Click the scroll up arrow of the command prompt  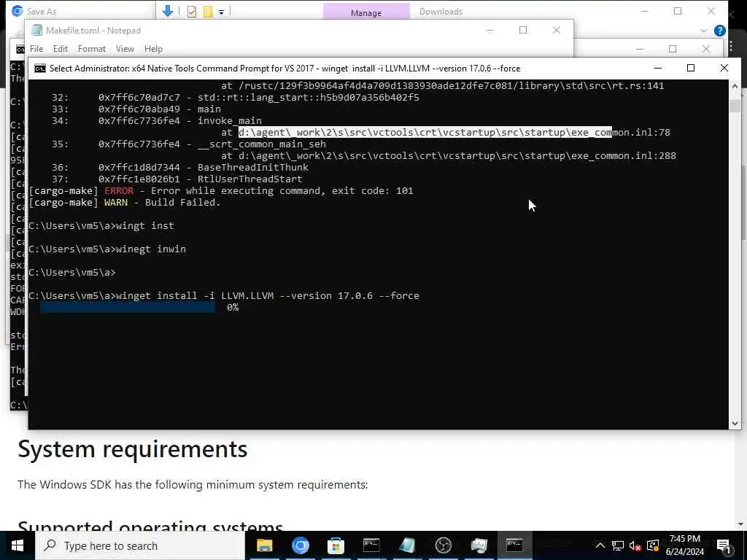point(735,86)
